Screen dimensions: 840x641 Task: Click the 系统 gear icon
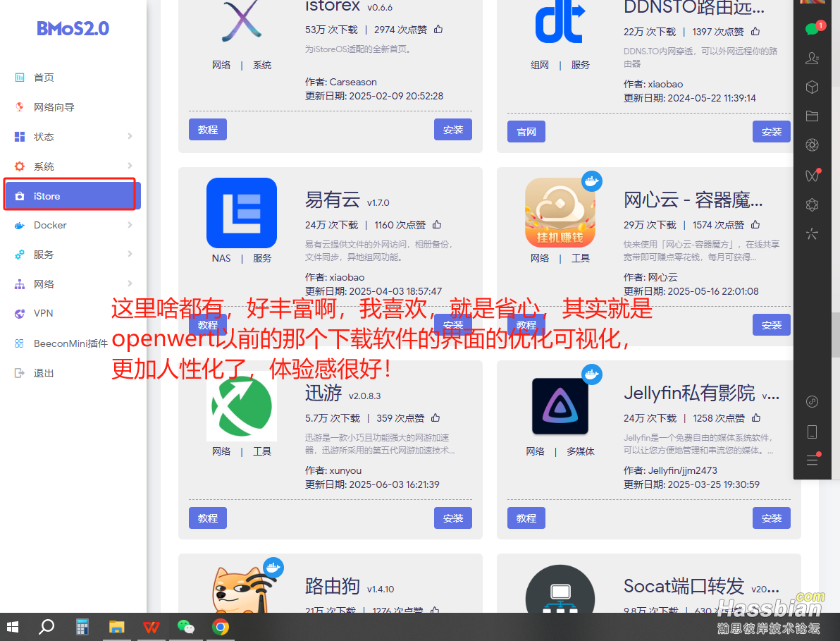coord(20,166)
